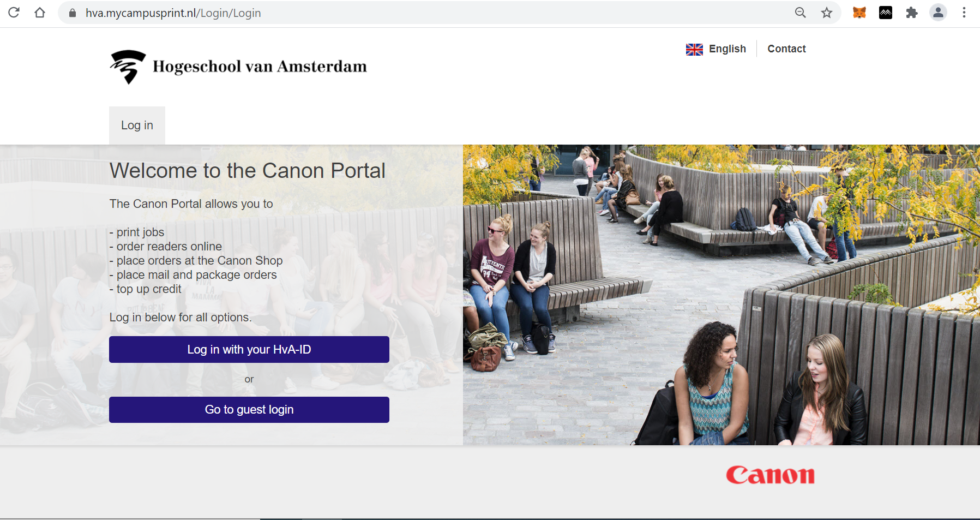Open the zoom magnifier in the address bar
The image size is (980, 520).
(x=800, y=13)
